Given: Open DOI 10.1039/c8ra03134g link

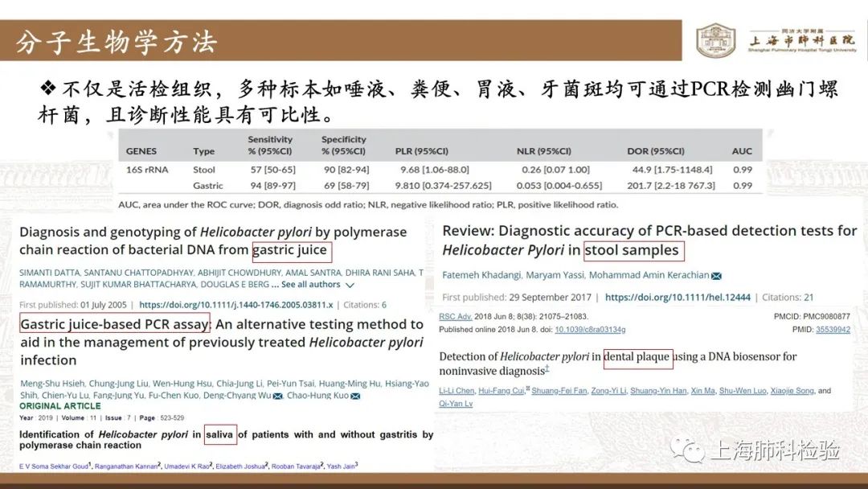Looking at the screenshot, I should (x=590, y=330).
